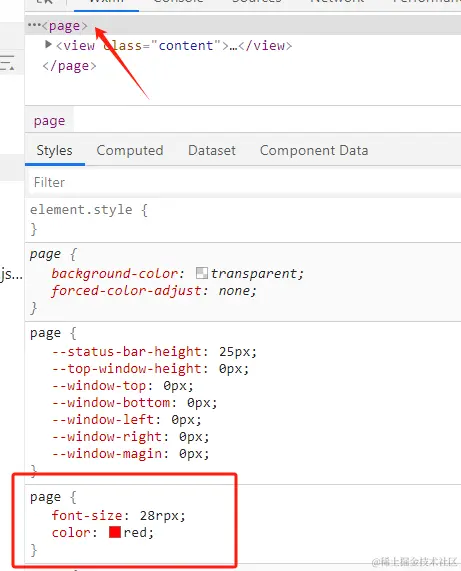Expand the view class="content" node
Screen dimensions: 461x571
click(48, 44)
